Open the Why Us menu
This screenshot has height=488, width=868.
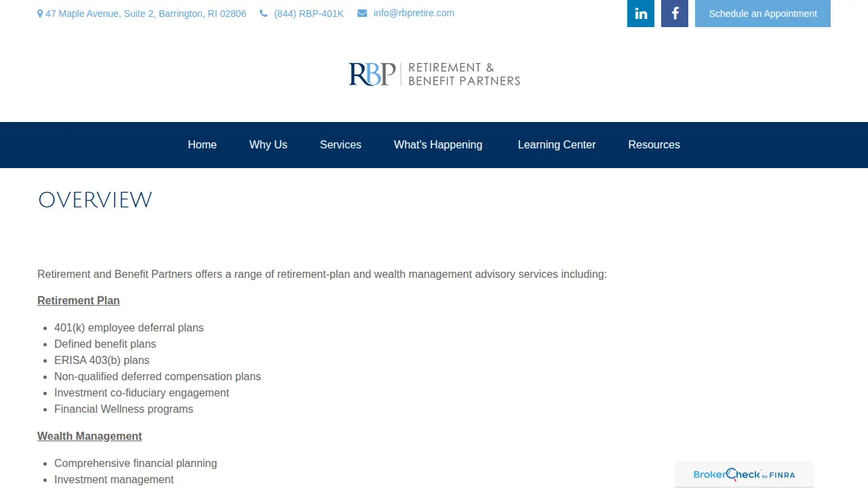pos(269,145)
